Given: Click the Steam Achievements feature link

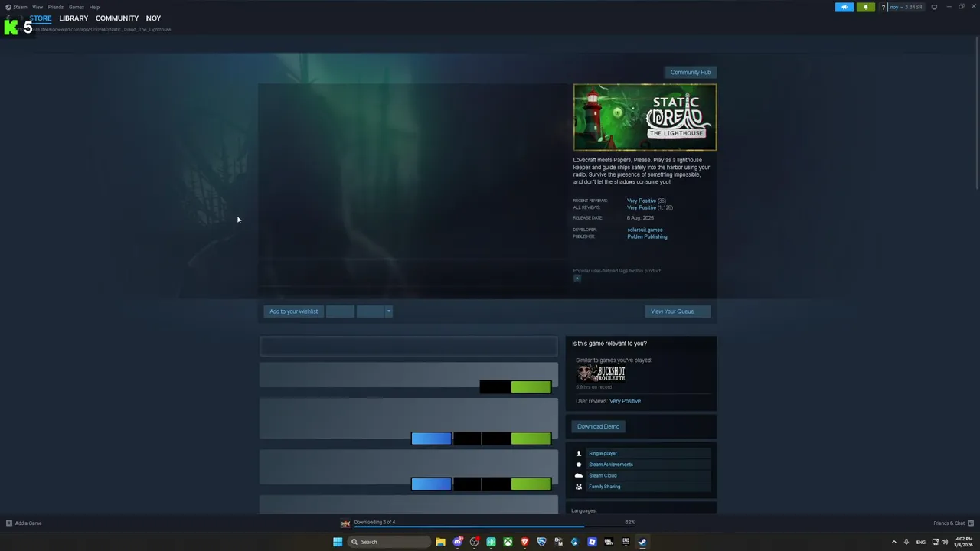Looking at the screenshot, I should click(x=611, y=465).
